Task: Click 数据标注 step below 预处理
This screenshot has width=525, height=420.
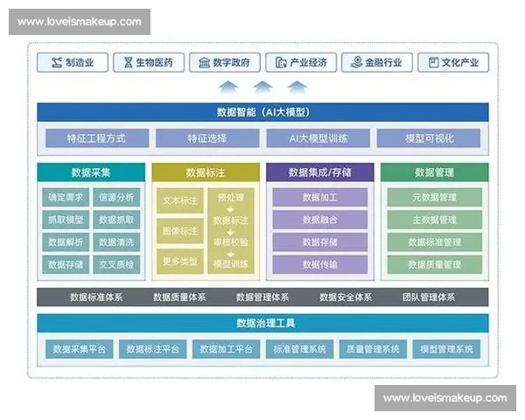Action: pos(231,220)
